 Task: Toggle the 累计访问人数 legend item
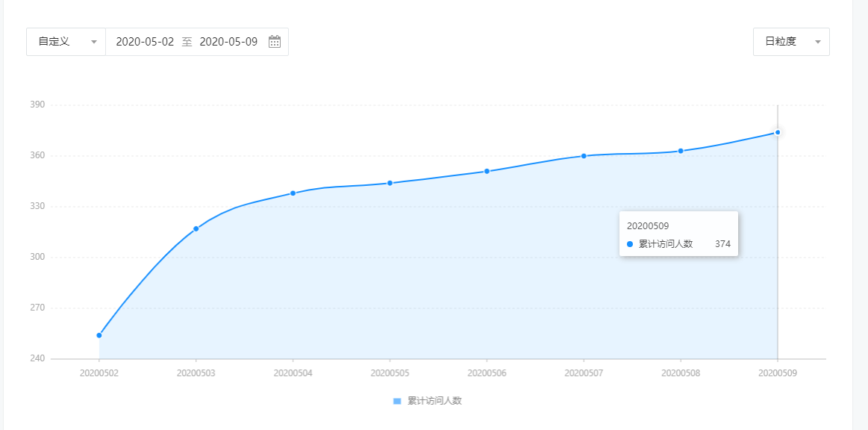coord(428,401)
